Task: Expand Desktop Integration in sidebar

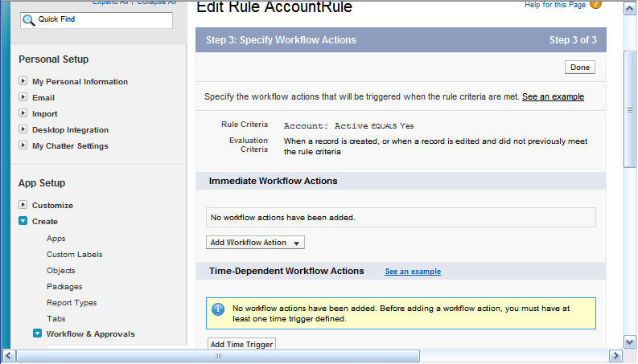Action: pos(23,129)
